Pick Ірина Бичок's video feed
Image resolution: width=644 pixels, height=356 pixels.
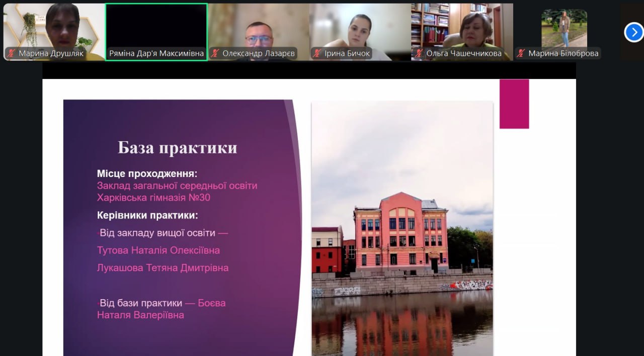coord(360,26)
